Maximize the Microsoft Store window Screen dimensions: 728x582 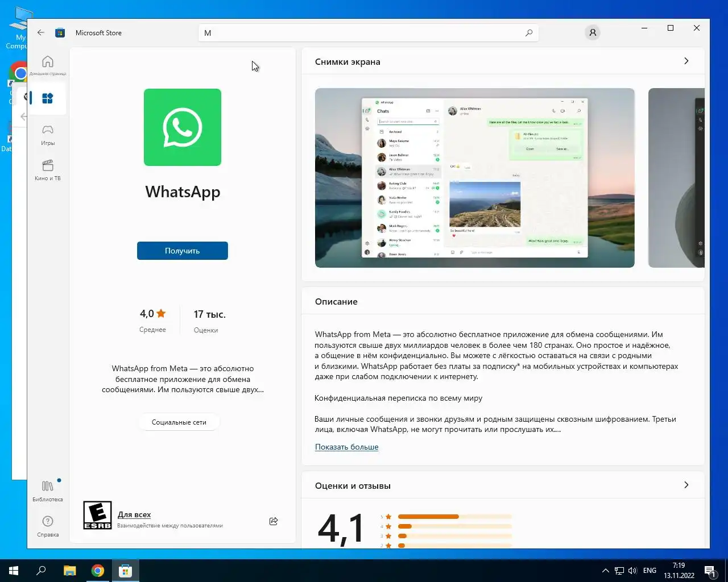click(671, 28)
